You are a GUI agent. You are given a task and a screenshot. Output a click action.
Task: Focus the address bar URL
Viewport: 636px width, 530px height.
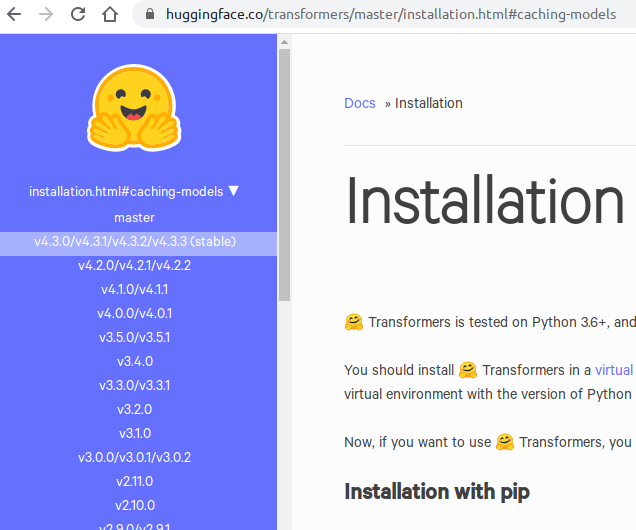pos(391,15)
